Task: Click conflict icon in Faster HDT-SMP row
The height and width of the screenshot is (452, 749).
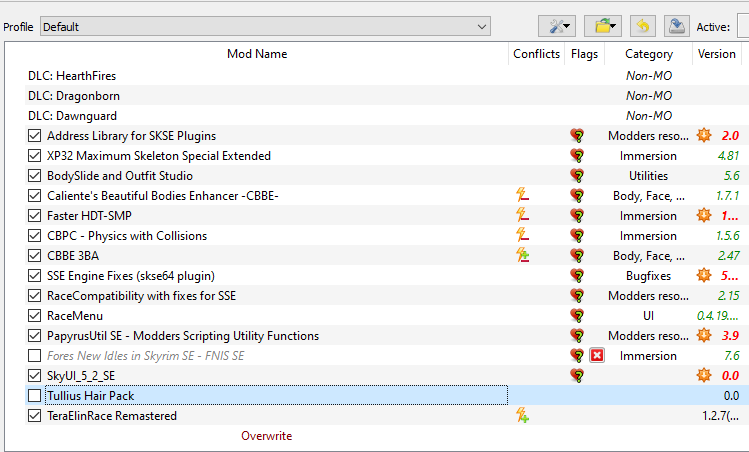Action: coord(522,215)
